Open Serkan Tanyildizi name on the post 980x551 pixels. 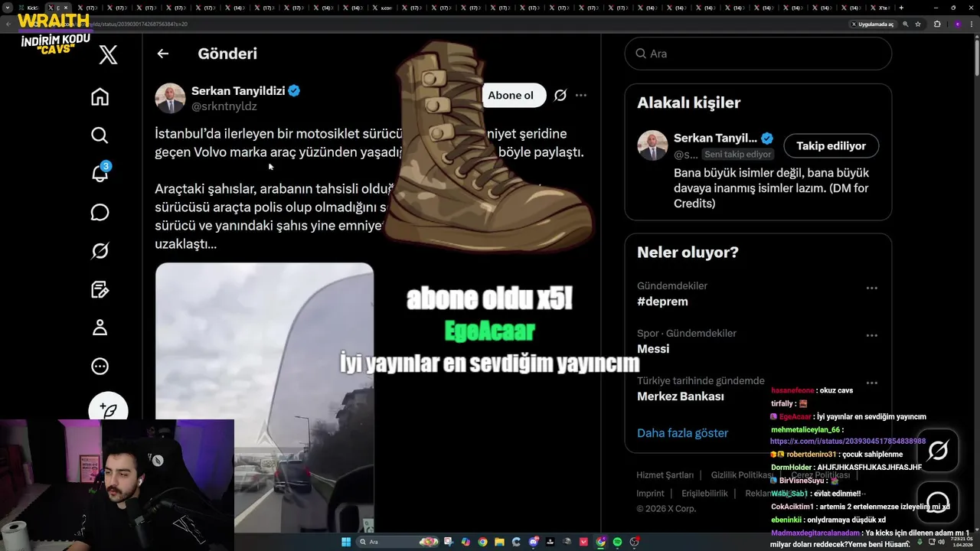(x=238, y=90)
